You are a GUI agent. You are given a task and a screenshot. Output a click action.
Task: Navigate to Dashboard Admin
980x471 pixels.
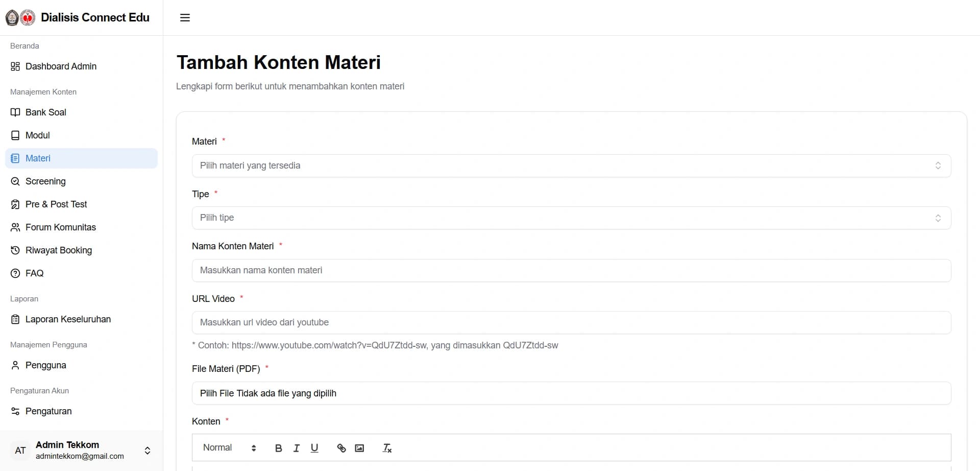point(81,66)
